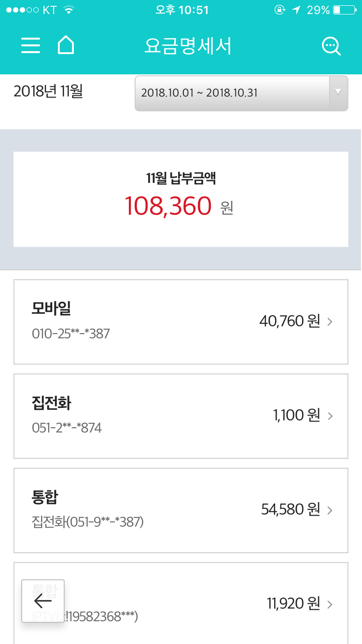Tap the floating back arrow button
The width and height of the screenshot is (362, 644).
click(x=43, y=601)
